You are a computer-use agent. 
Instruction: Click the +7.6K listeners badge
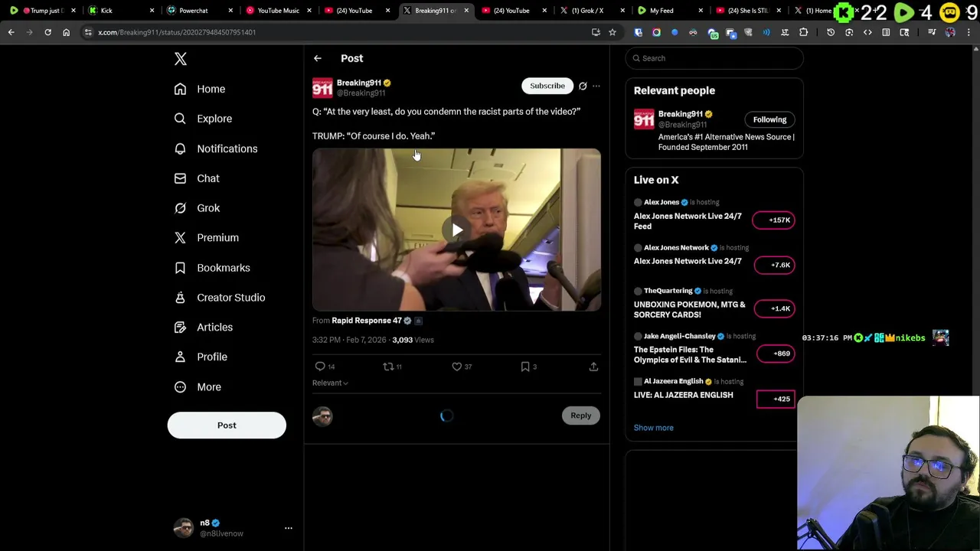click(774, 266)
